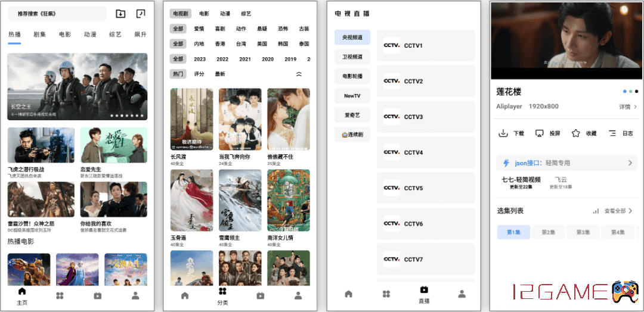
Task: Open the 雪鹰领主 poster
Action: (x=240, y=201)
